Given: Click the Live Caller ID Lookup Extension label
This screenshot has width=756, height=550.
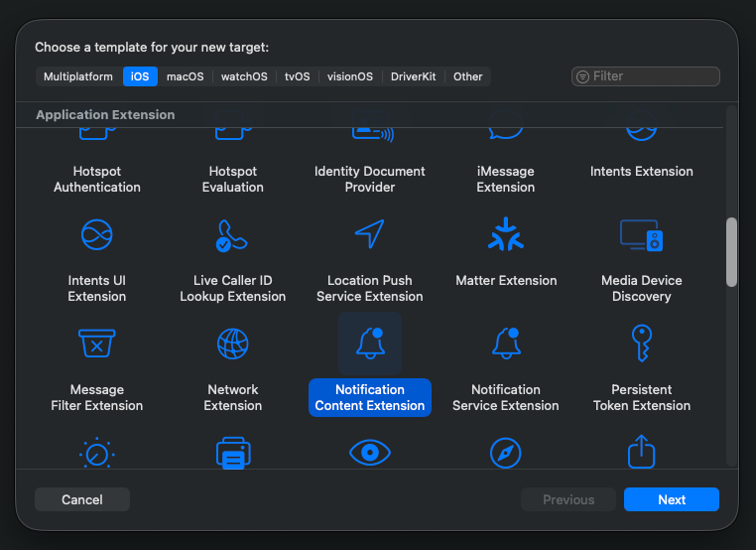Looking at the screenshot, I should (233, 288).
